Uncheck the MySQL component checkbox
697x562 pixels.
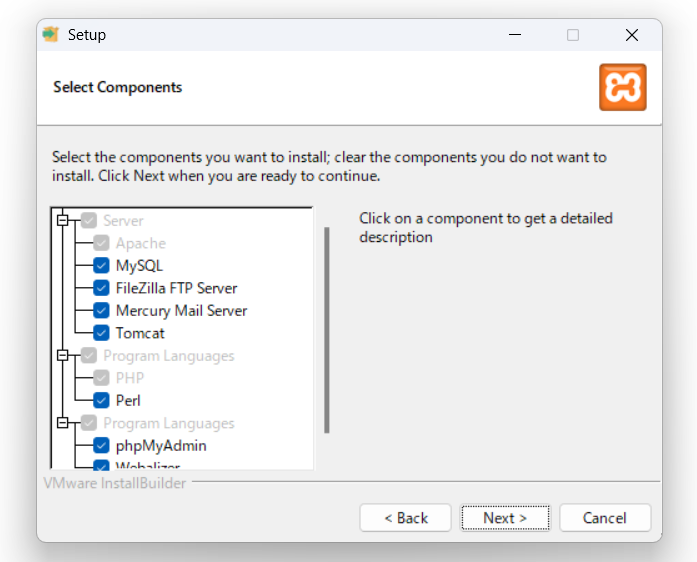point(101,266)
